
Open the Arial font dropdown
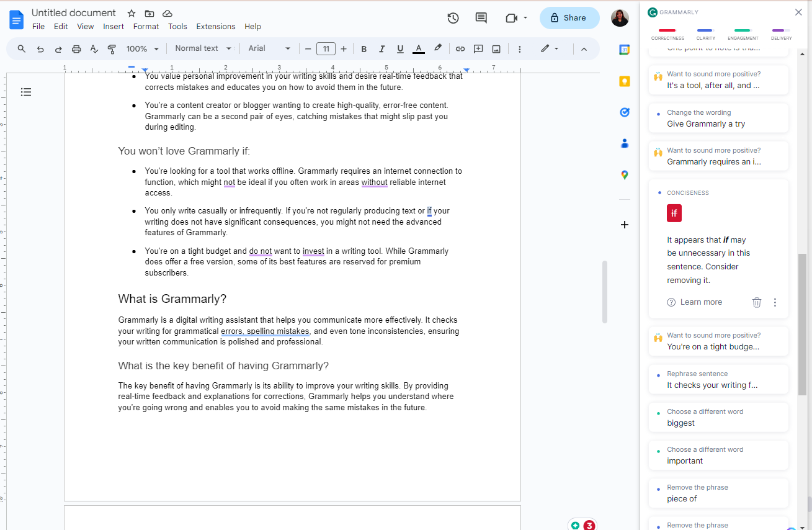coord(269,48)
